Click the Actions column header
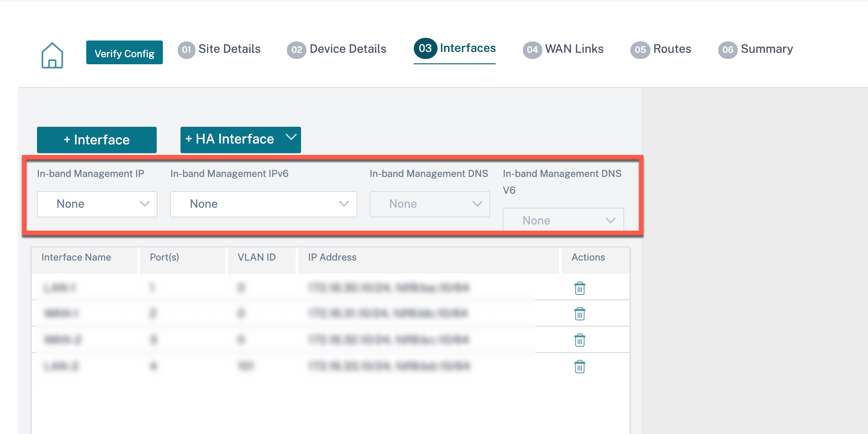The height and width of the screenshot is (434, 868). [596, 260]
